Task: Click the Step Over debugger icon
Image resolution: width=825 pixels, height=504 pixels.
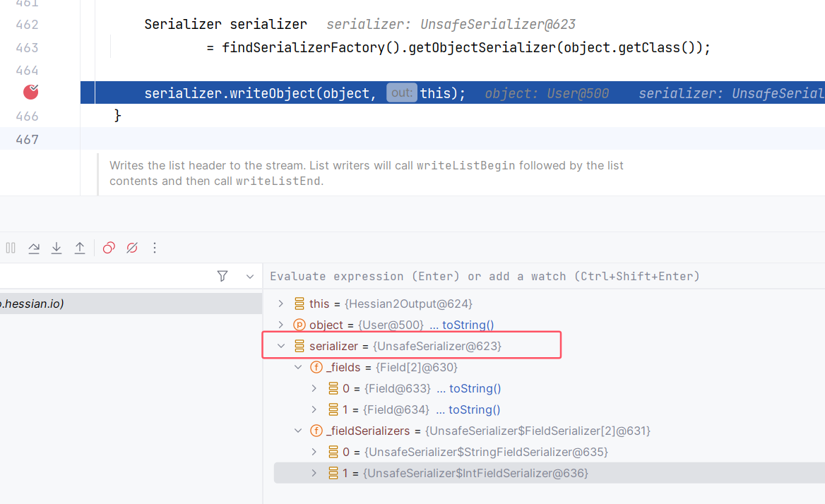Action: click(34, 248)
